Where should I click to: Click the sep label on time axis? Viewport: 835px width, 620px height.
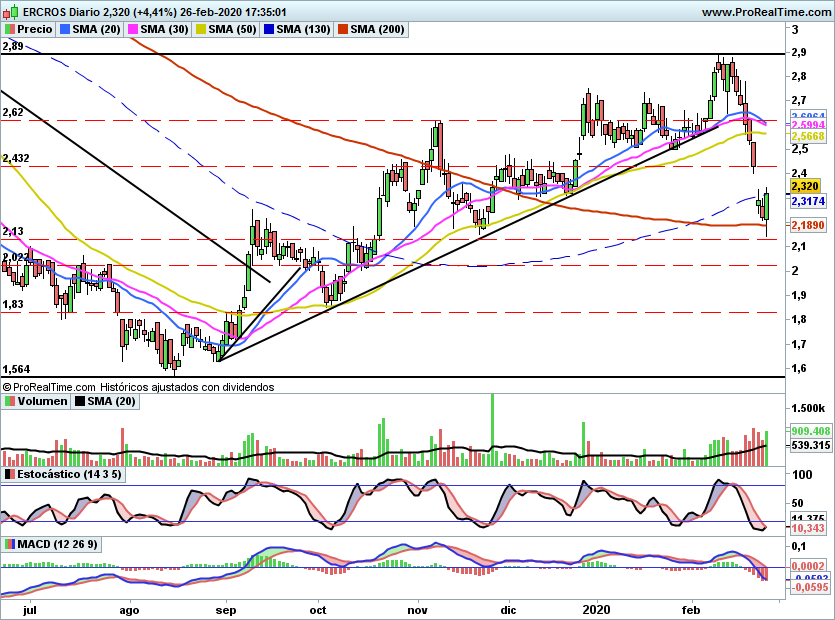[226, 610]
